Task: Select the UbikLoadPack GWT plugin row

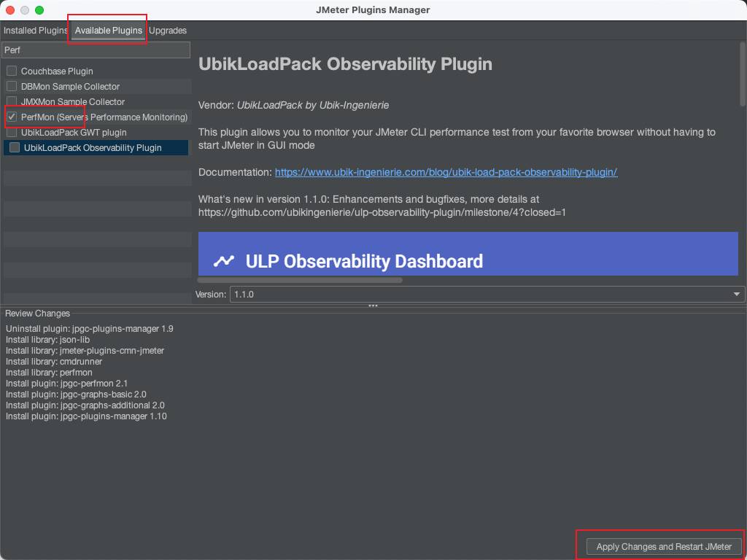Action: click(98, 133)
